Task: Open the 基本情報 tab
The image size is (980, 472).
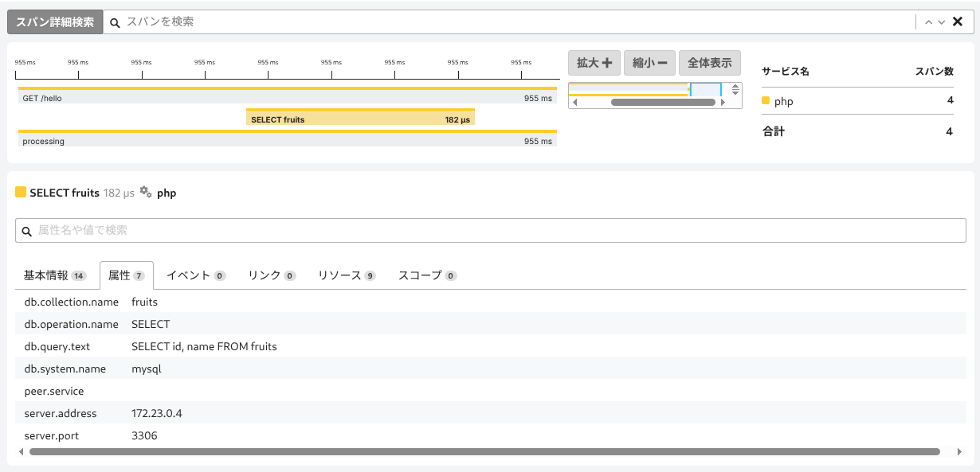Action: coord(54,275)
